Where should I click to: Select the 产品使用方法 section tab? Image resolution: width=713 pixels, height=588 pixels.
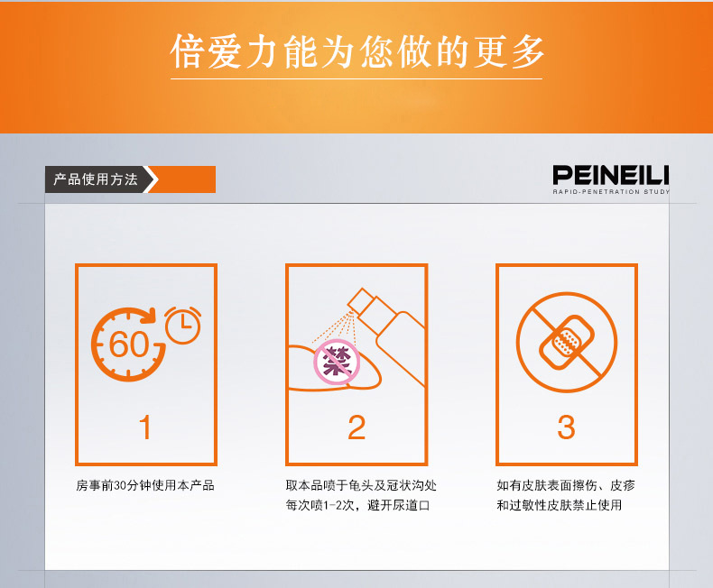pos(96,179)
